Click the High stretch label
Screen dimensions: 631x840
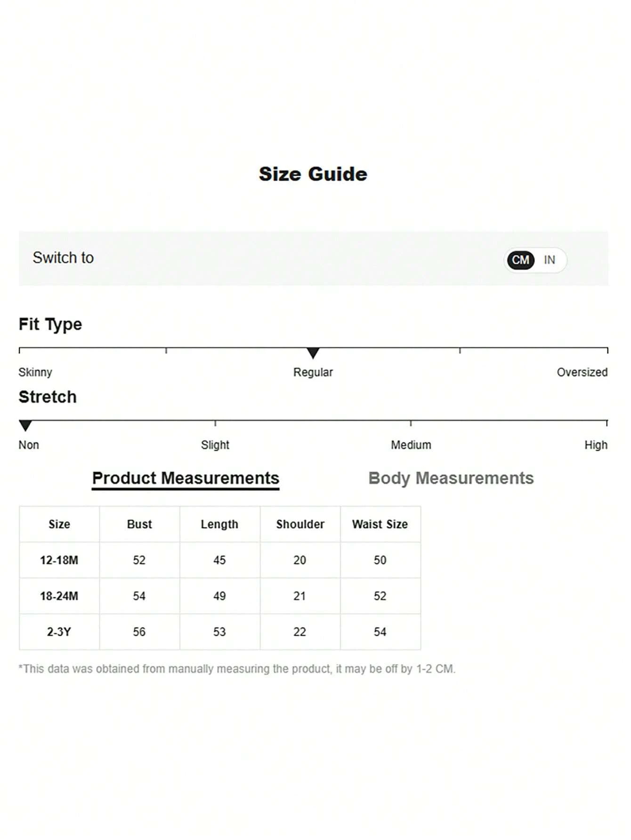pyautogui.click(x=596, y=445)
